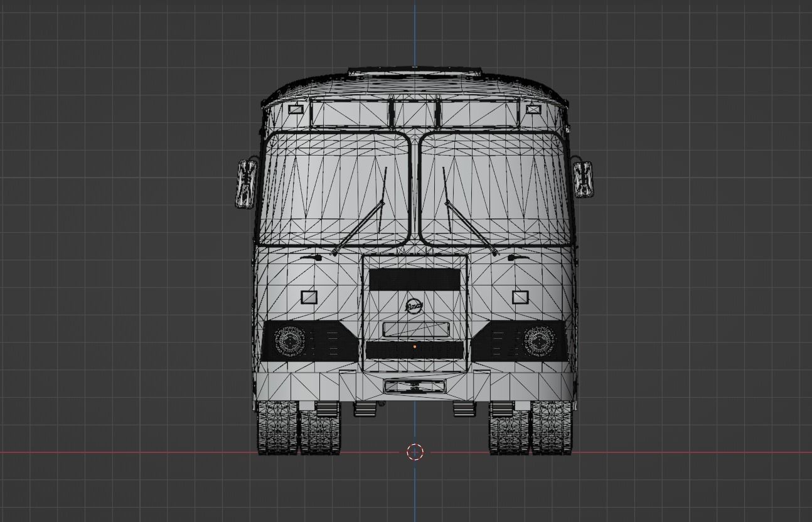Click the left roof marker light

pos(296,109)
